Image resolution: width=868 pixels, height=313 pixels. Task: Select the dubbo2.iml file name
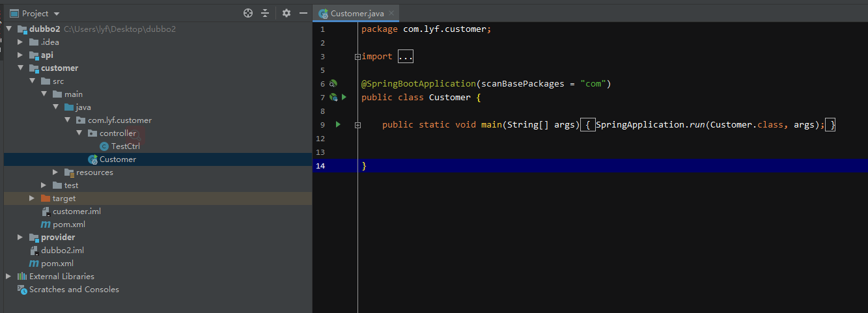(63, 251)
